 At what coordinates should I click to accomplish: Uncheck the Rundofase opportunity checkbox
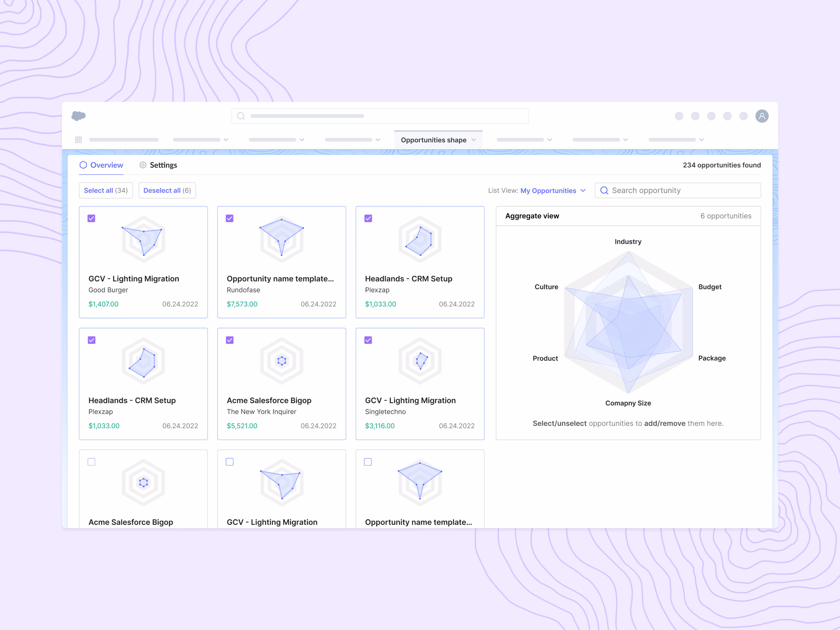(x=230, y=218)
